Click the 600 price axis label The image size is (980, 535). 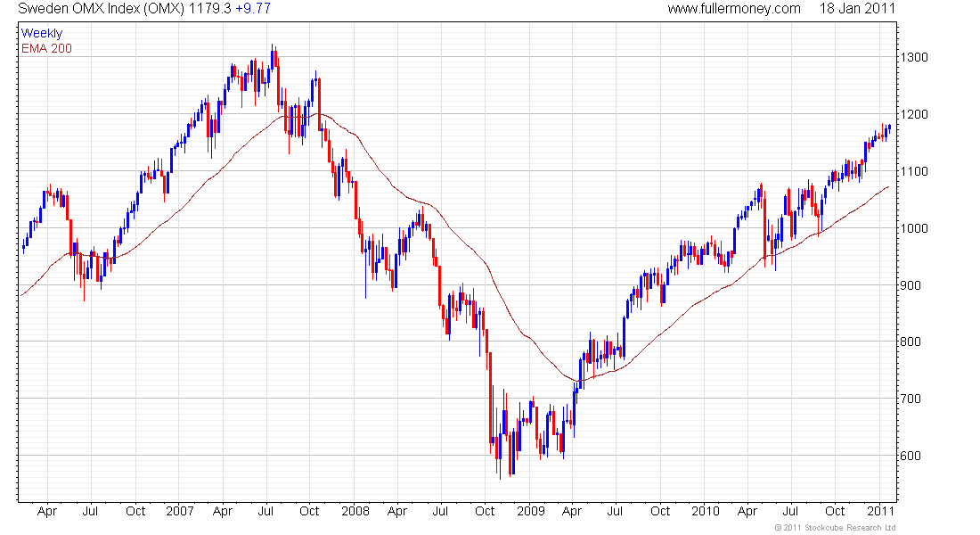[911, 457]
